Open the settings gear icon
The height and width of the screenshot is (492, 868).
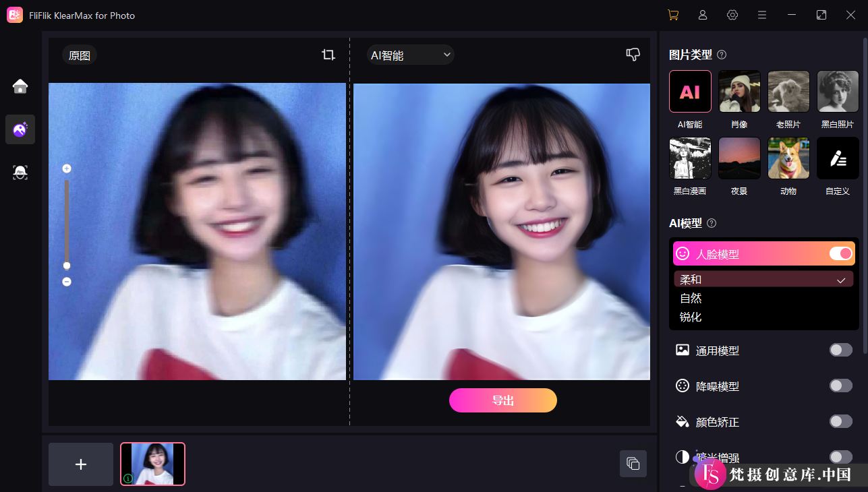click(x=732, y=15)
